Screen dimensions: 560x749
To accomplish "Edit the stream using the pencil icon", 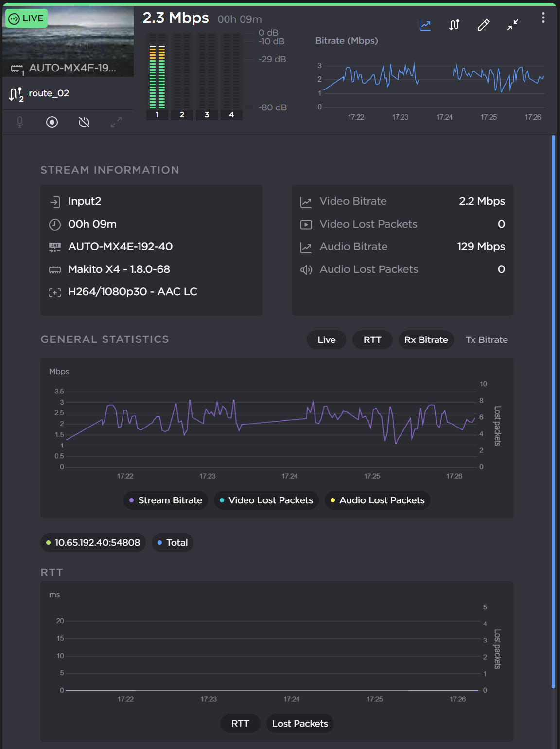I will coord(483,25).
